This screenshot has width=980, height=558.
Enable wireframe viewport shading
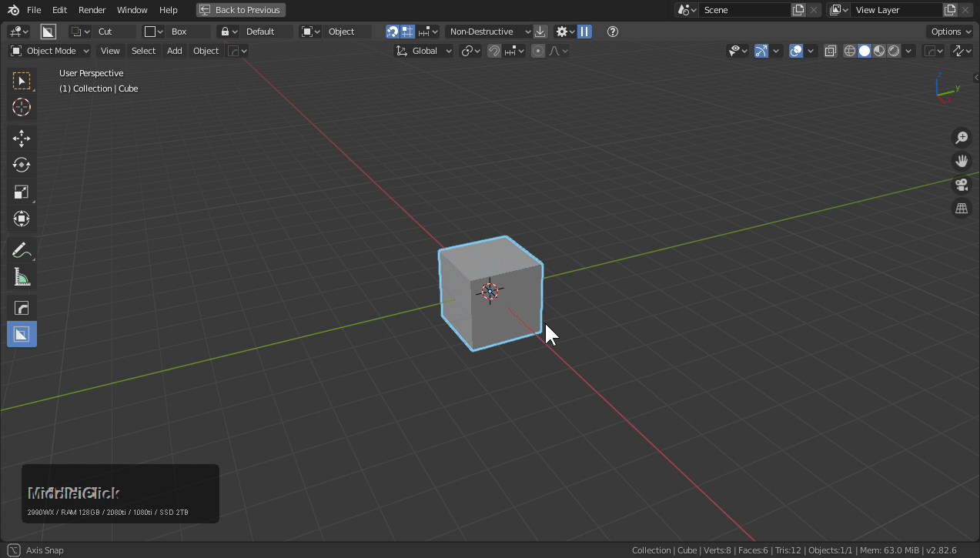point(850,51)
